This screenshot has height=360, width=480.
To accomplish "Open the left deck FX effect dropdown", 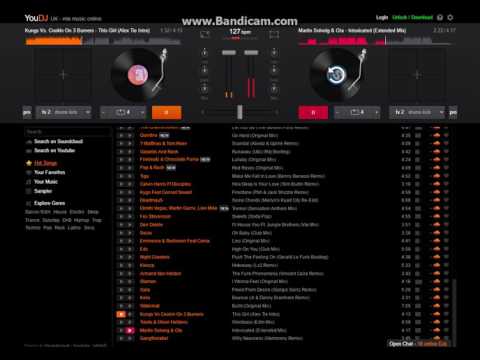I will [64, 112].
